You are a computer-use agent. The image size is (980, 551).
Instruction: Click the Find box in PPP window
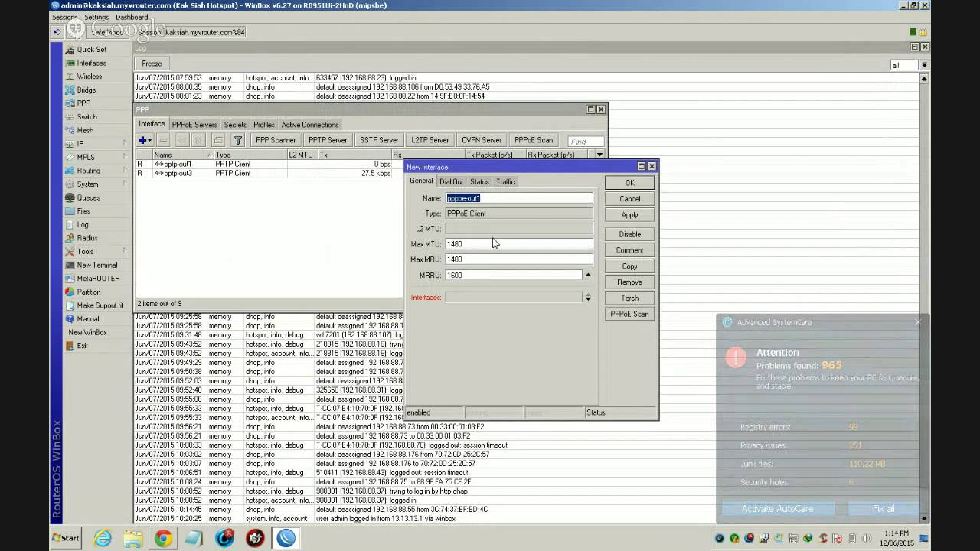[x=586, y=141]
